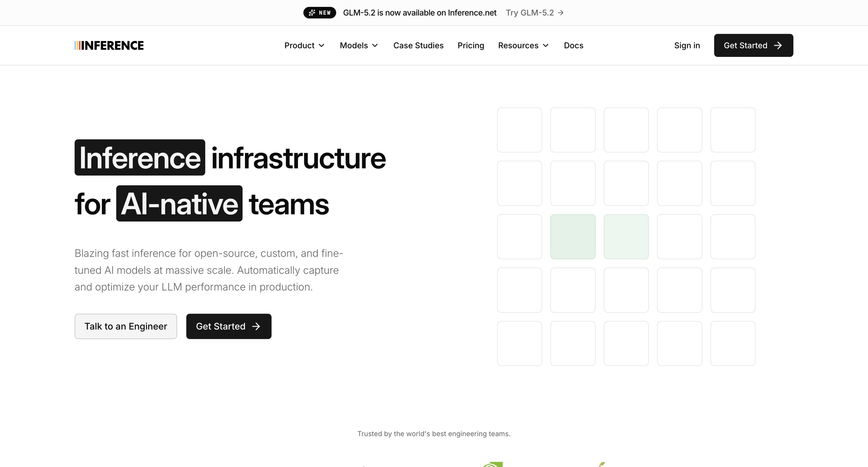The height and width of the screenshot is (467, 868).
Task: Click the lighter green highlighted grid tile
Action: pos(626,237)
